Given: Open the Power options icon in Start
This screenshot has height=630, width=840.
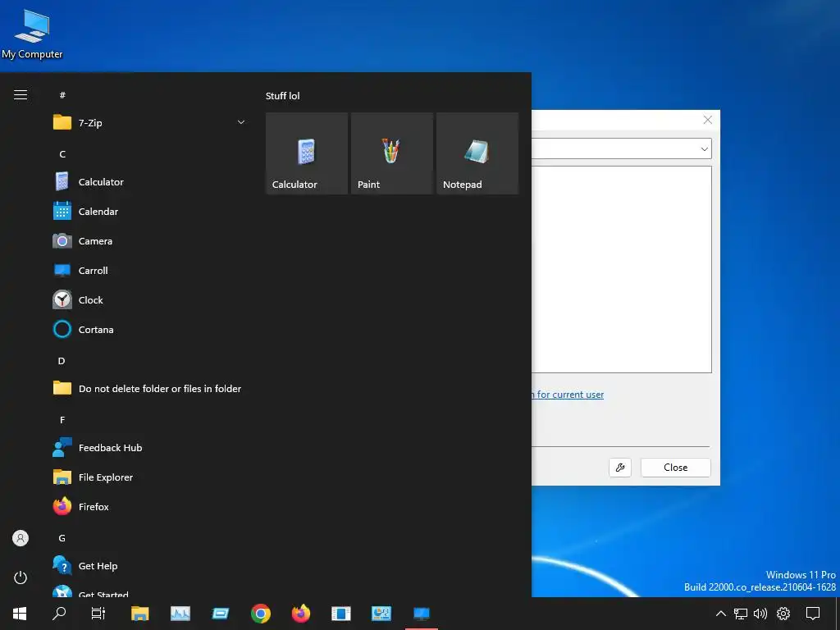Looking at the screenshot, I should 21,577.
